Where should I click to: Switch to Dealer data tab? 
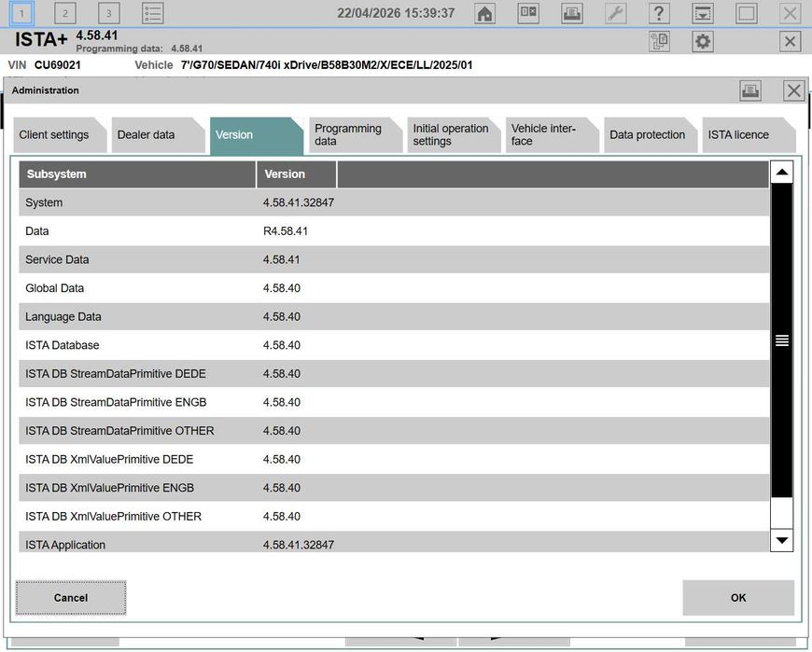[x=158, y=135]
